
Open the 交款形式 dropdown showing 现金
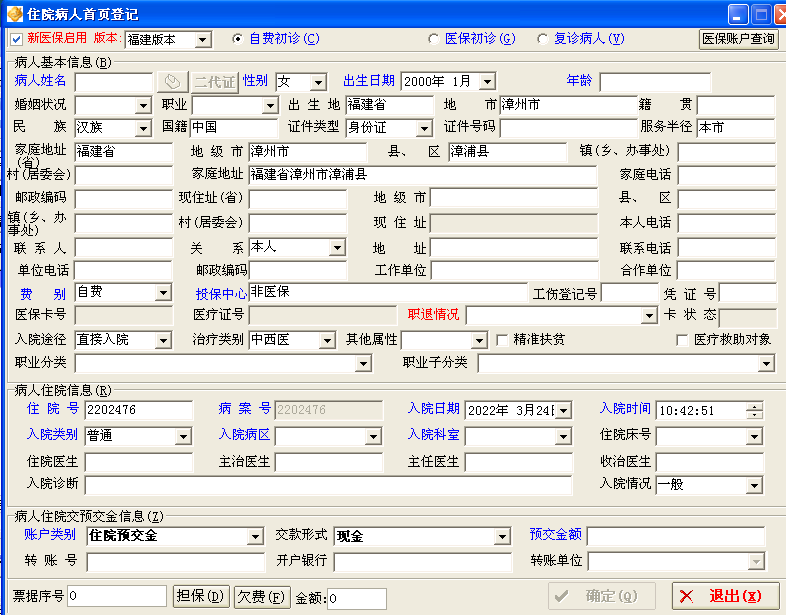tap(502, 536)
